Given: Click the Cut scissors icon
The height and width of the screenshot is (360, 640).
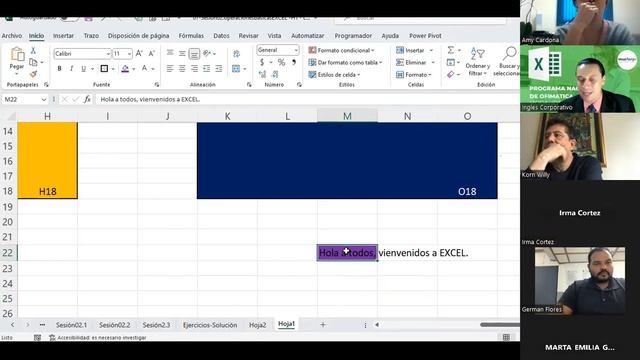Looking at the screenshot, I should [x=33, y=51].
